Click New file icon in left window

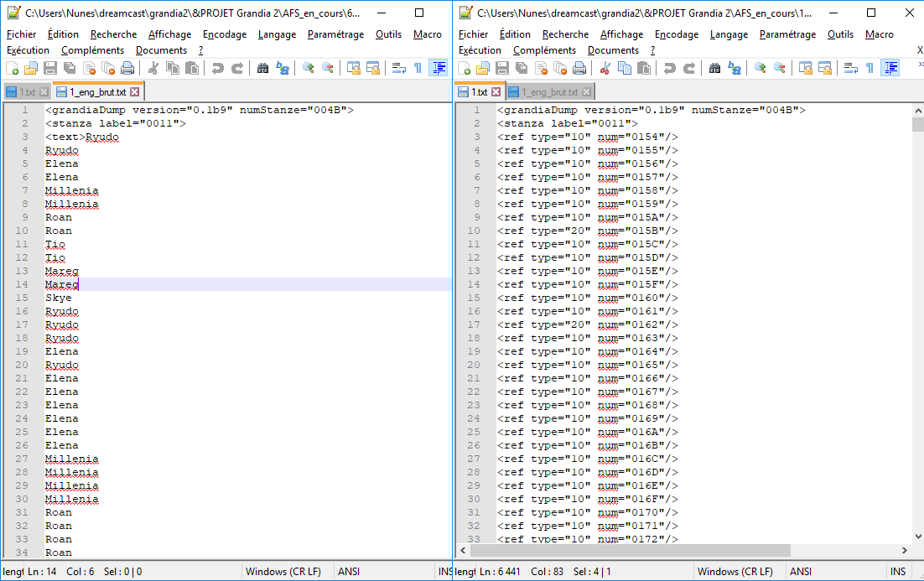[12, 69]
